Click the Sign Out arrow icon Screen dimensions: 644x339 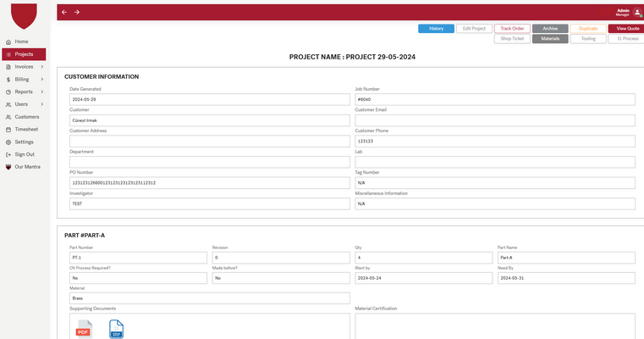[x=8, y=155]
